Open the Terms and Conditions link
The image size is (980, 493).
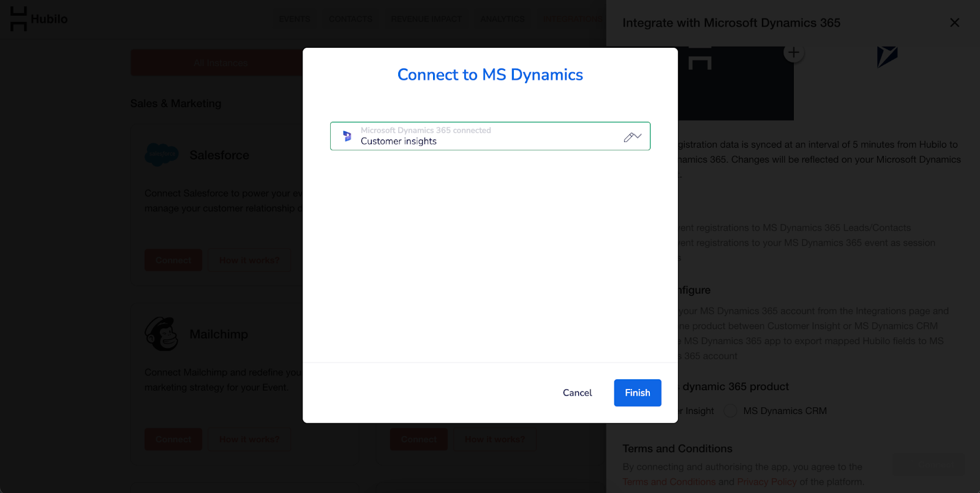[x=669, y=482]
